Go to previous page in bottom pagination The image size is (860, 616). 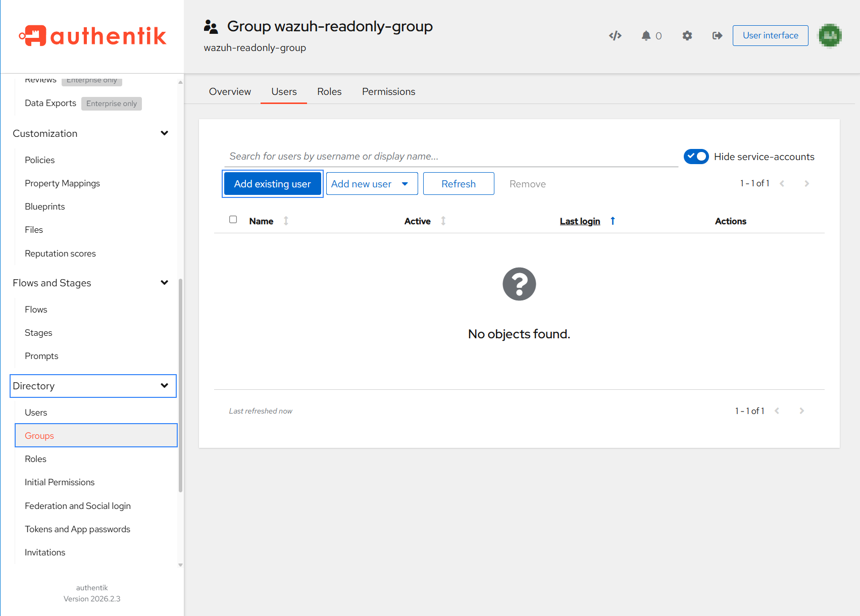777,410
